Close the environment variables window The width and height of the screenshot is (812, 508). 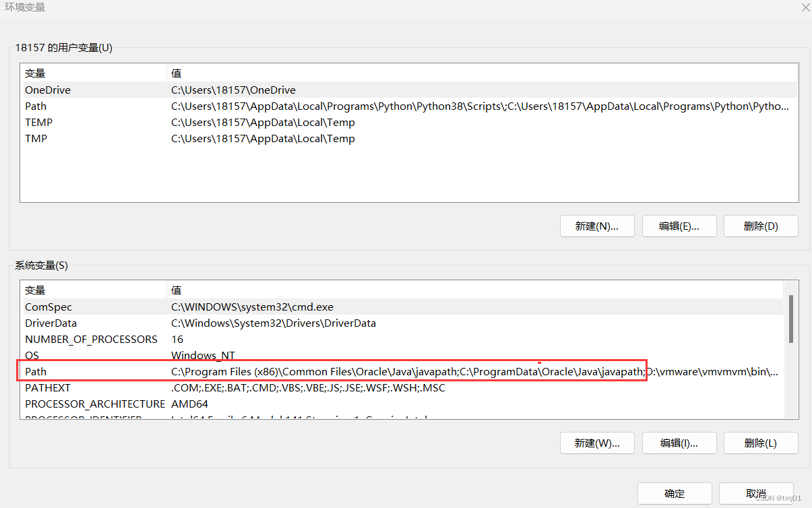805,7
